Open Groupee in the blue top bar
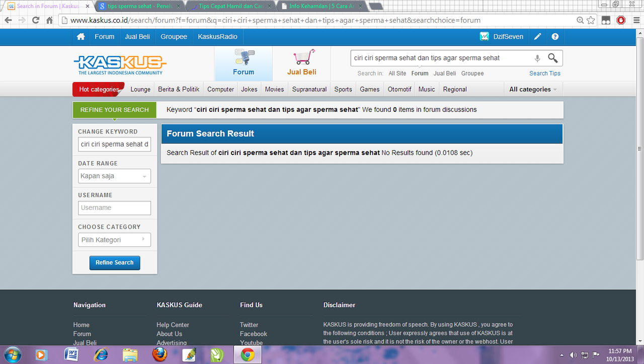This screenshot has width=644, height=364. click(x=174, y=37)
